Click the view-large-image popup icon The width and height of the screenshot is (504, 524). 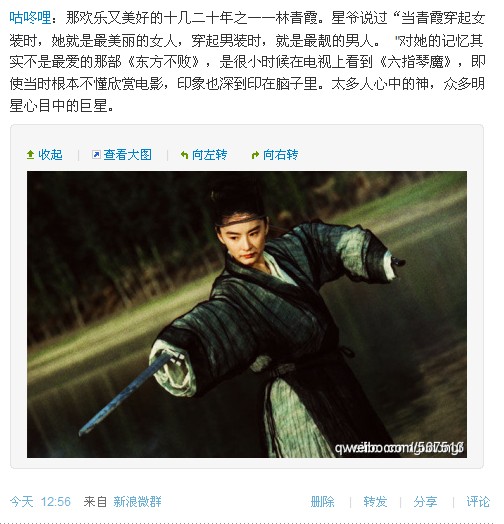coord(96,154)
